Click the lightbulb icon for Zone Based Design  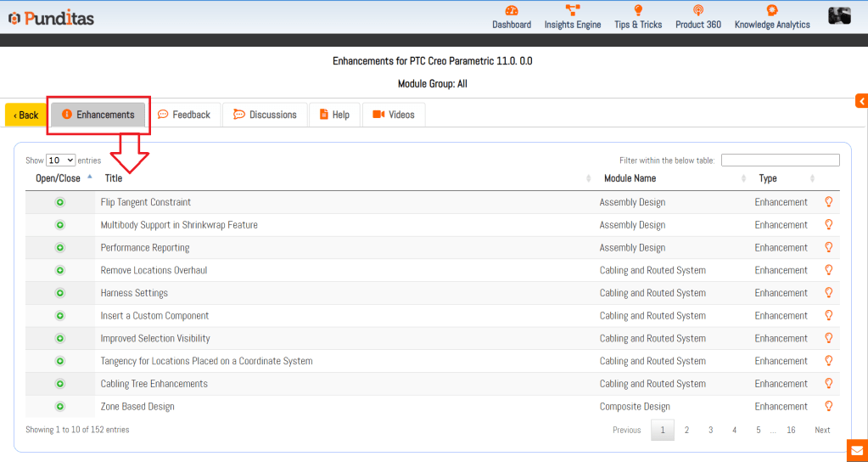pos(829,406)
